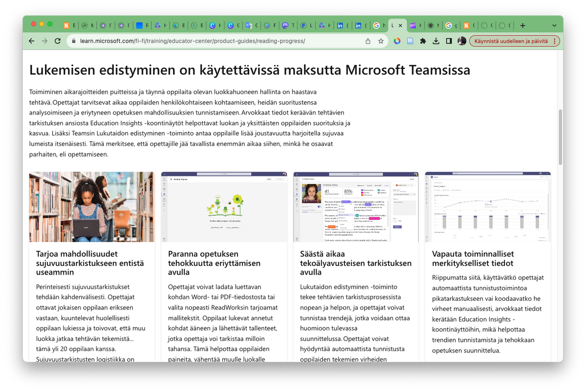
Task: Click heading Paranna opetuksen tehokkuutta eriyttämisen avulla
Action: [x=214, y=263]
